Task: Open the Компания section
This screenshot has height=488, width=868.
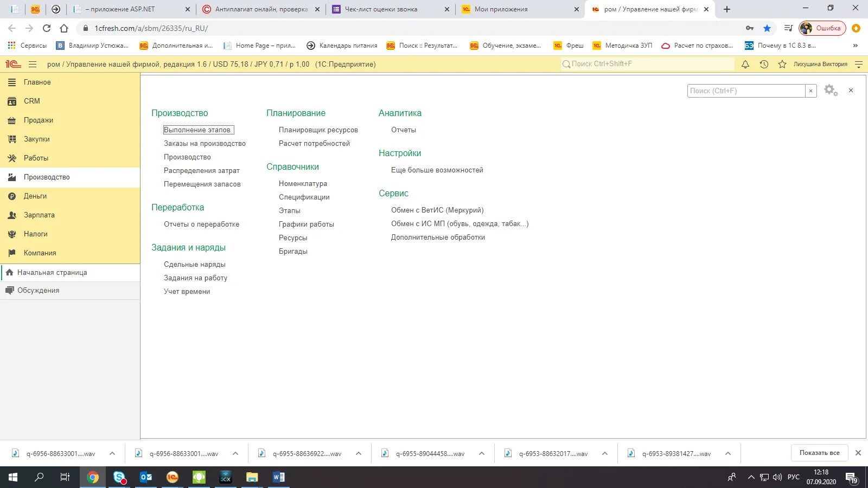Action: pos(70,253)
